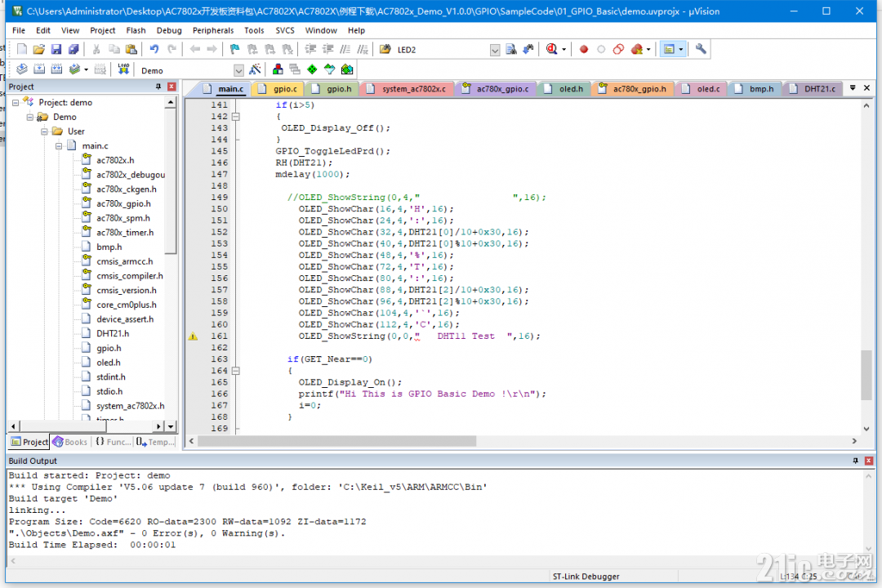This screenshot has height=588, width=882.
Task: Open Manage Project Items icon
Action: (x=278, y=69)
